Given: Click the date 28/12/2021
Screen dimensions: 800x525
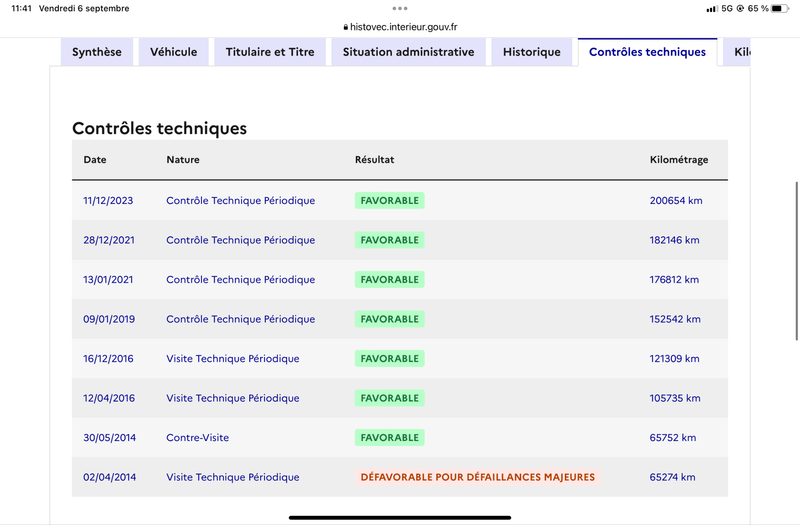Looking at the screenshot, I should coord(109,240).
